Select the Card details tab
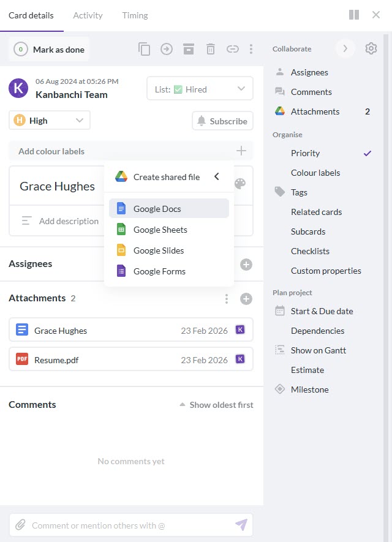The width and height of the screenshot is (392, 542). 31,15
